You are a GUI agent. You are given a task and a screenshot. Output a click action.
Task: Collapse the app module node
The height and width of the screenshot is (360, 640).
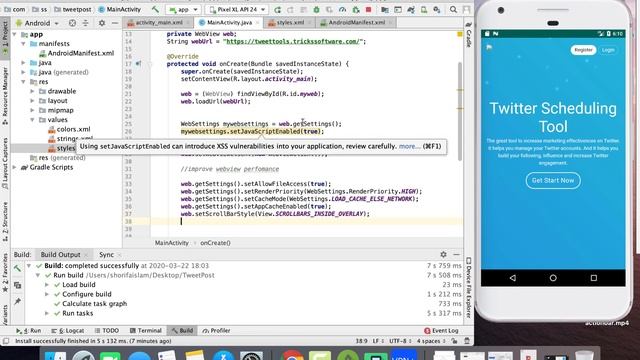click(15, 34)
